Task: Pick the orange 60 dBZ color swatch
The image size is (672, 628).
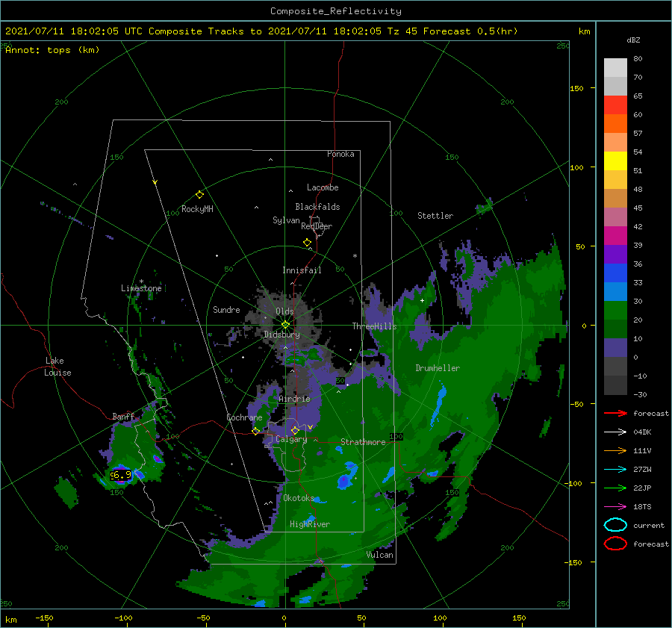Action: tap(615, 123)
